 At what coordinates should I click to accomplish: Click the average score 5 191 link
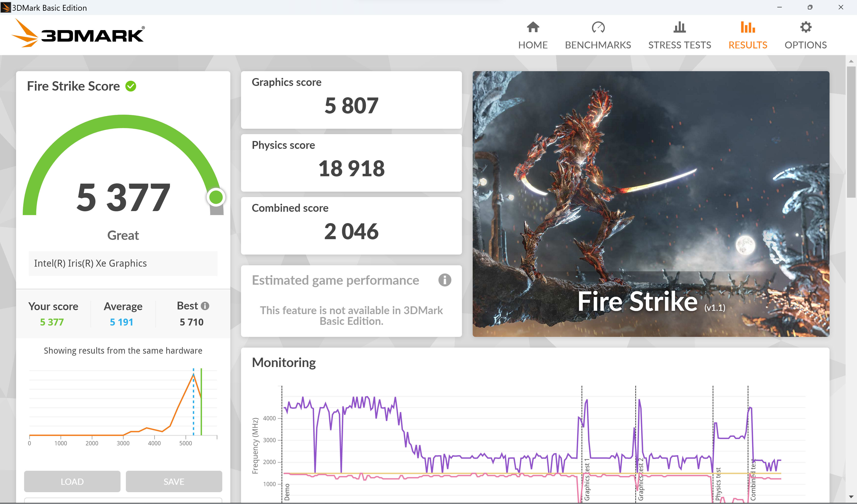(121, 322)
